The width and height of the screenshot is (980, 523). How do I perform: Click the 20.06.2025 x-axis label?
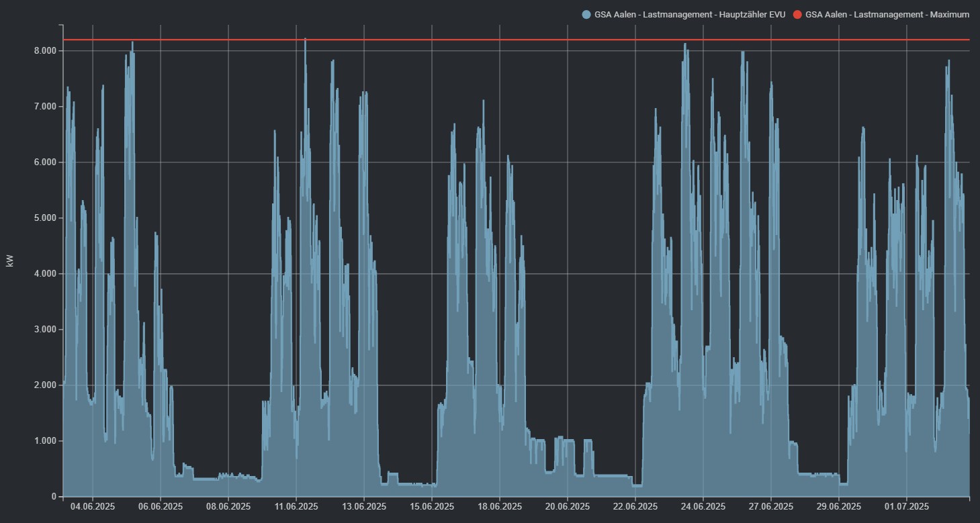[567, 506]
